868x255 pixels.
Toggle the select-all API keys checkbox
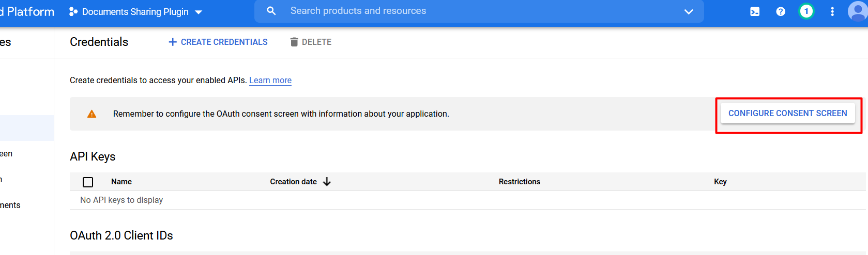[x=88, y=182]
